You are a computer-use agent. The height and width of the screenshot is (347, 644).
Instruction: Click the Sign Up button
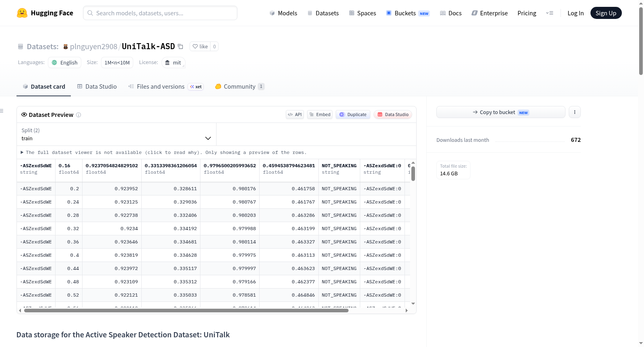pyautogui.click(x=606, y=13)
